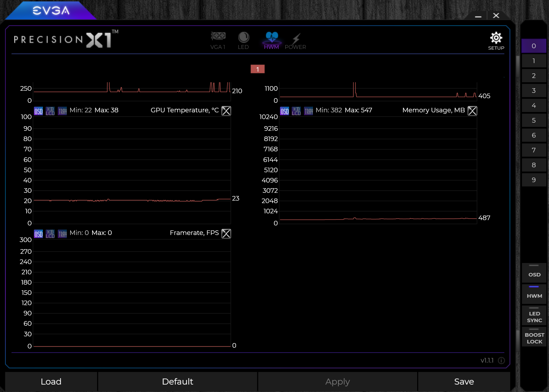Image resolution: width=549 pixels, height=392 pixels.
Task: Click the Apply button
Action: (x=337, y=382)
